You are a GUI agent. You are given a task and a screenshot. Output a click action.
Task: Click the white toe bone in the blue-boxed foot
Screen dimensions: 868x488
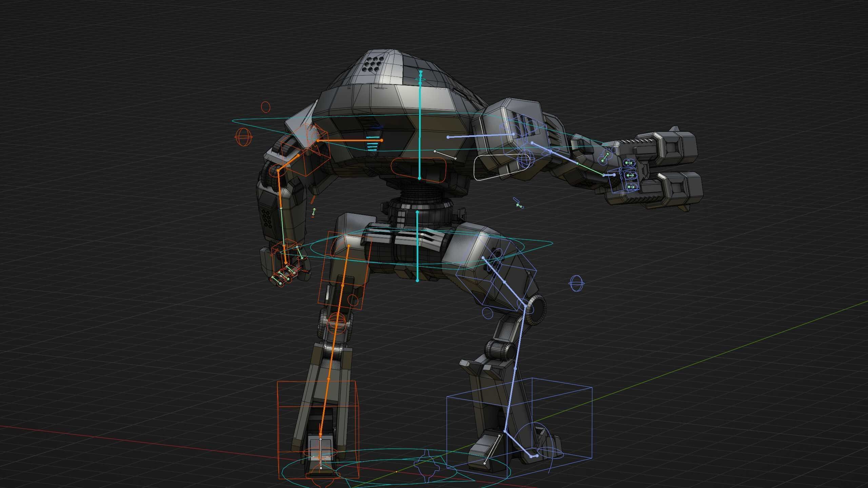coord(492,449)
